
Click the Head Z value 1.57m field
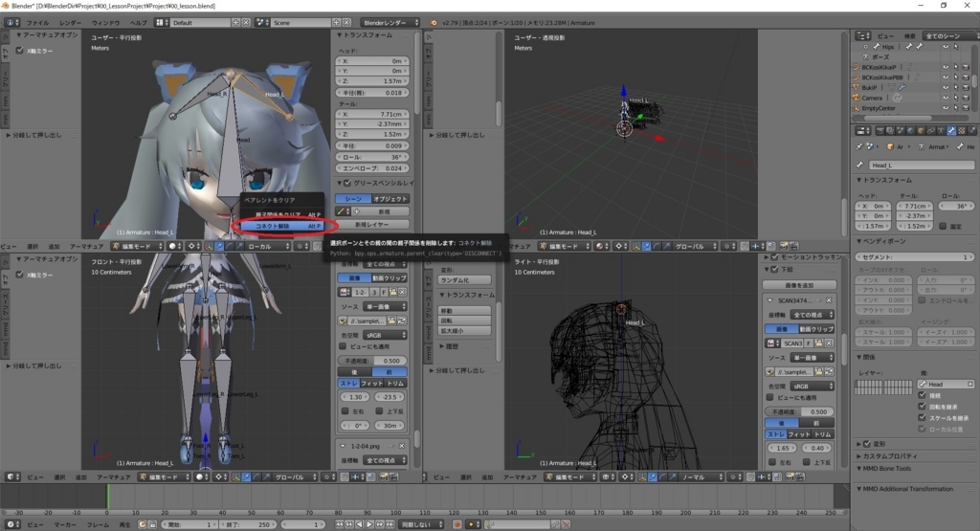[x=372, y=81]
